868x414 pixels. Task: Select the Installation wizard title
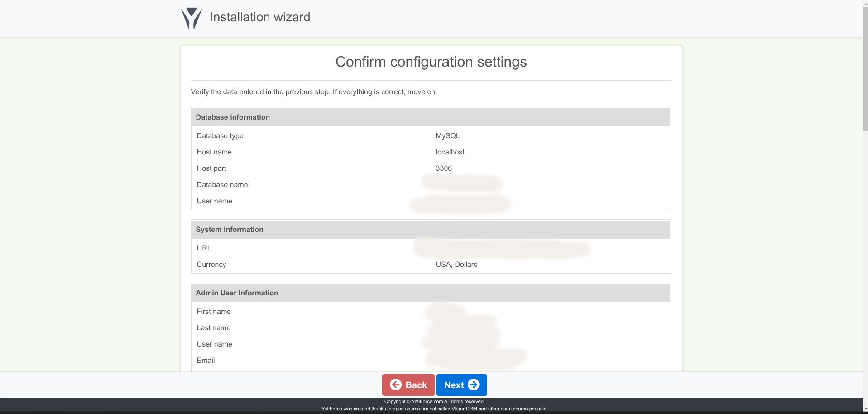(x=260, y=17)
